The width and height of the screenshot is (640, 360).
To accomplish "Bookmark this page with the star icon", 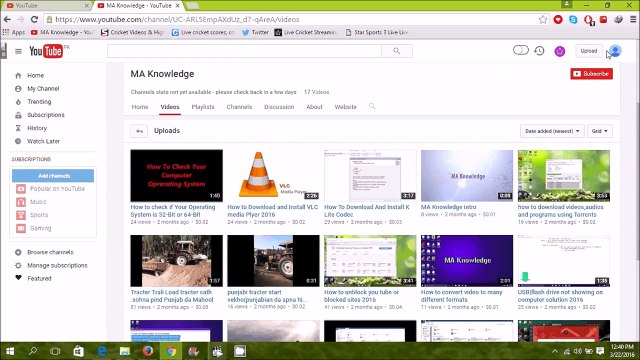I will pos(542,20).
